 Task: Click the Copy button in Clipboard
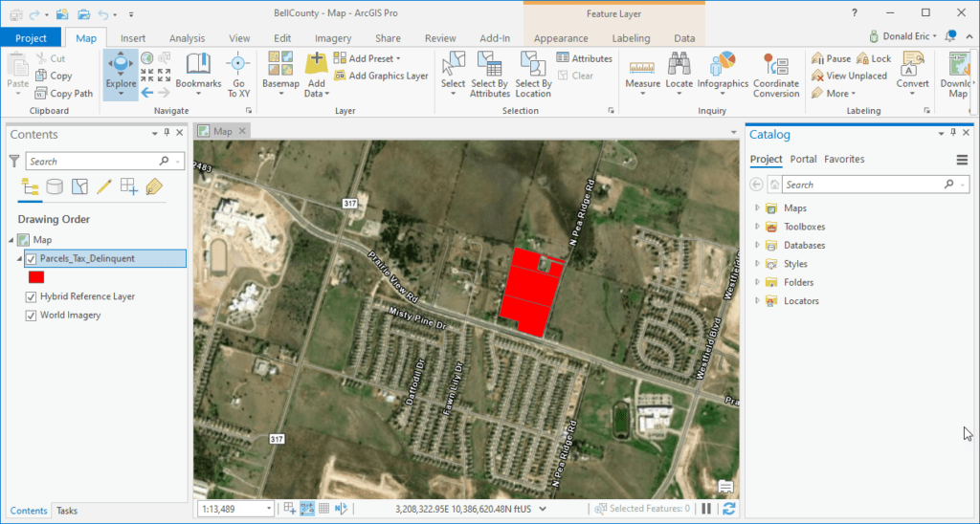[54, 76]
